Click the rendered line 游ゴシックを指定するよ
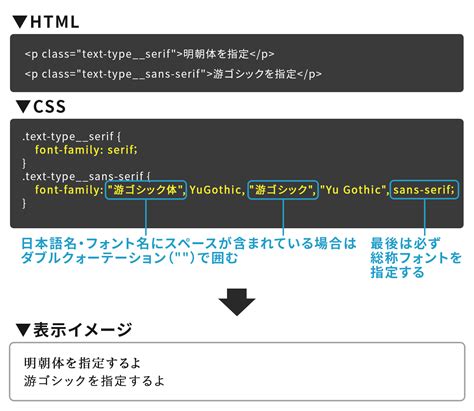The height and width of the screenshot is (411, 474). coord(94,381)
